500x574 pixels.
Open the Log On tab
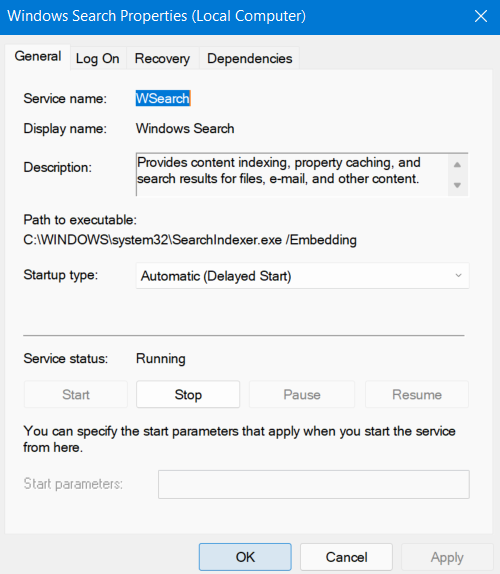tap(97, 59)
